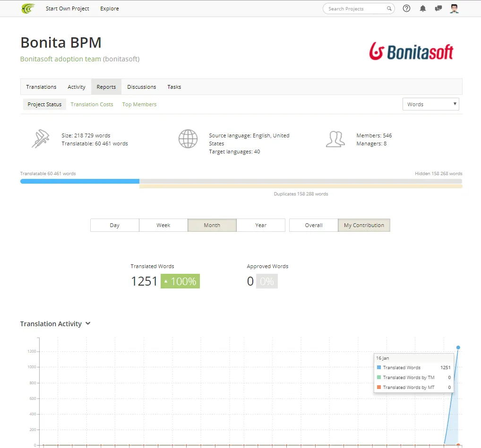The height and width of the screenshot is (448, 481).
Task: Click the Bonitasoft logo image
Action: coord(411,51)
